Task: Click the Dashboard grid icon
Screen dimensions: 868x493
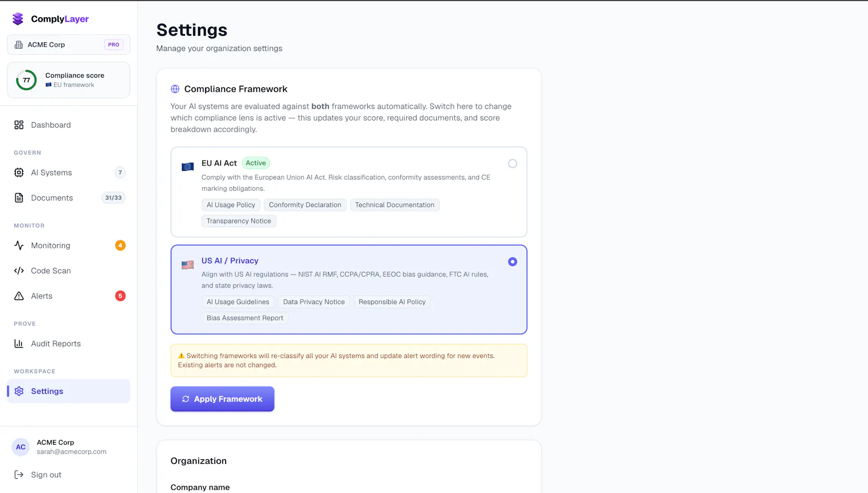Action: pos(19,125)
